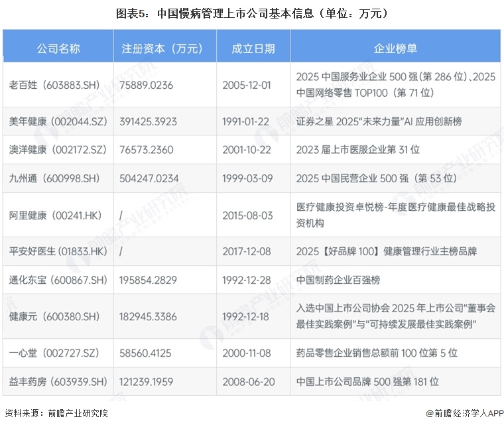The image size is (504, 427).
Task: Click capital value 391425.3923
Action: (148, 121)
